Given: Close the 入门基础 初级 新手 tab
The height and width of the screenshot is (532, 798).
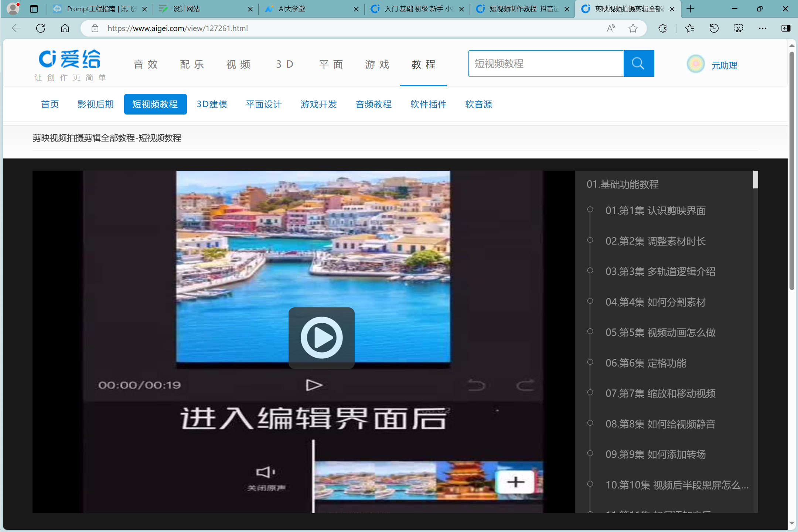Looking at the screenshot, I should 461,9.
